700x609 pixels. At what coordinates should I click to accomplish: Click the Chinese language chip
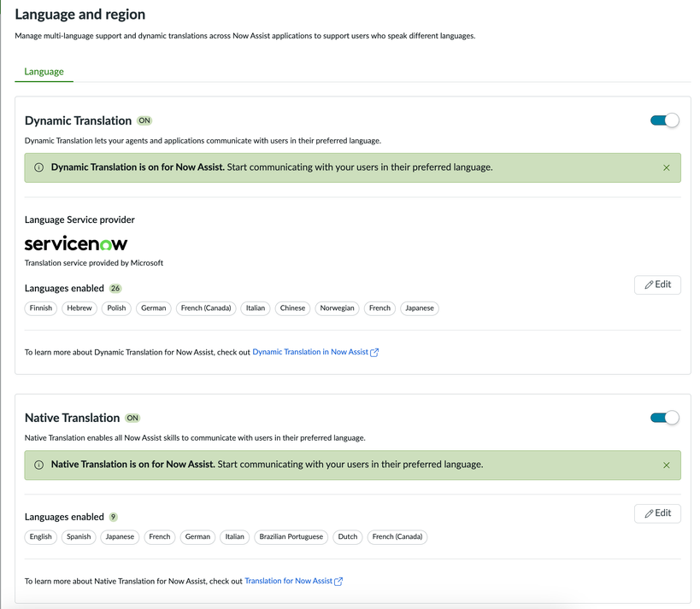click(x=292, y=308)
